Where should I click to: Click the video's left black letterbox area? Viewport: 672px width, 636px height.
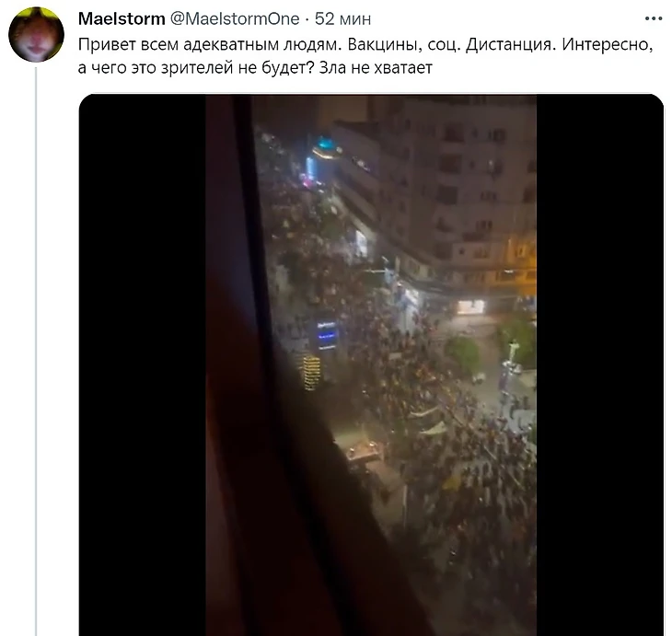coord(143,364)
